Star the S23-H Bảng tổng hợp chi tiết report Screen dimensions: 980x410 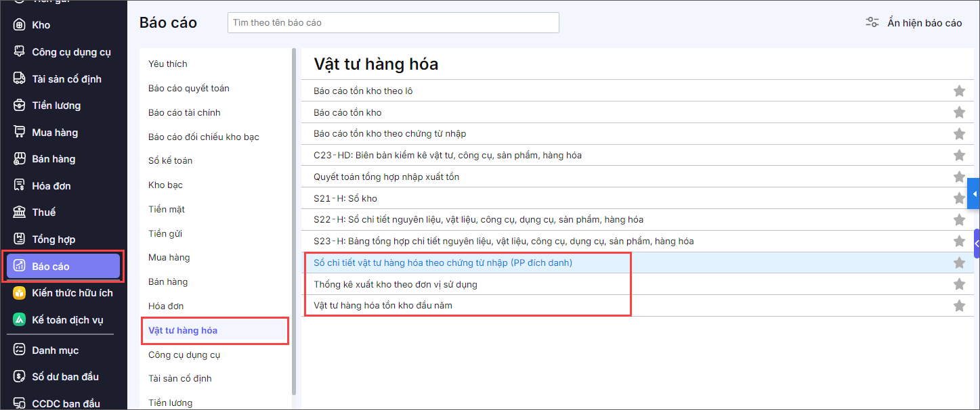pyautogui.click(x=959, y=242)
